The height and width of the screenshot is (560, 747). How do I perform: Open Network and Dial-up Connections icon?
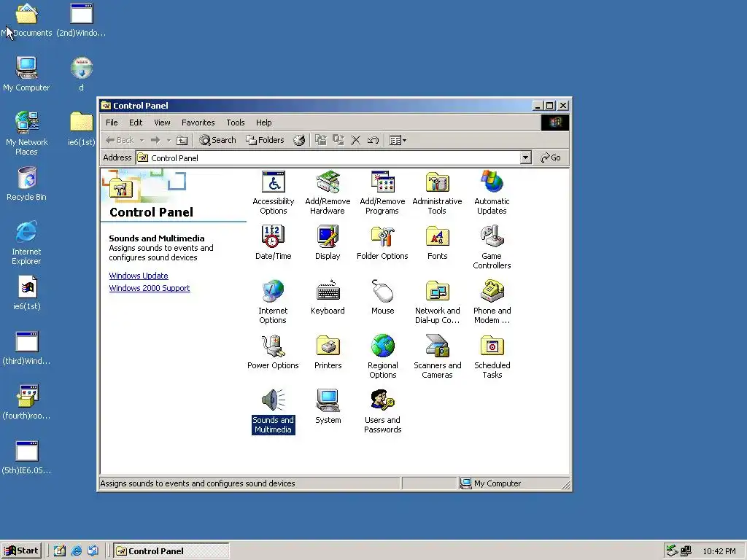(x=438, y=302)
